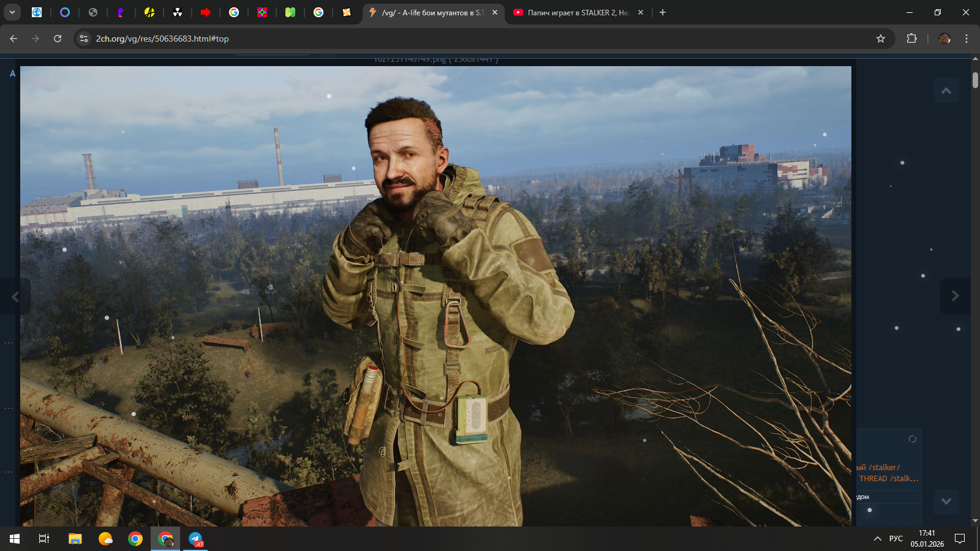This screenshot has width=980, height=551.
Task: Jump to the bottom using the down arrow button
Action: (x=946, y=501)
